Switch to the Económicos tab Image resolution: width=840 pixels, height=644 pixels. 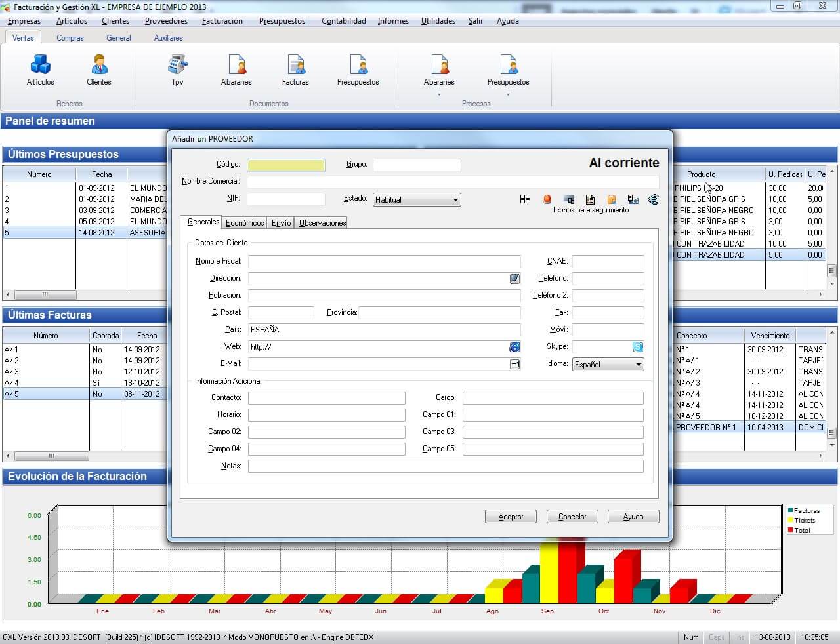245,223
